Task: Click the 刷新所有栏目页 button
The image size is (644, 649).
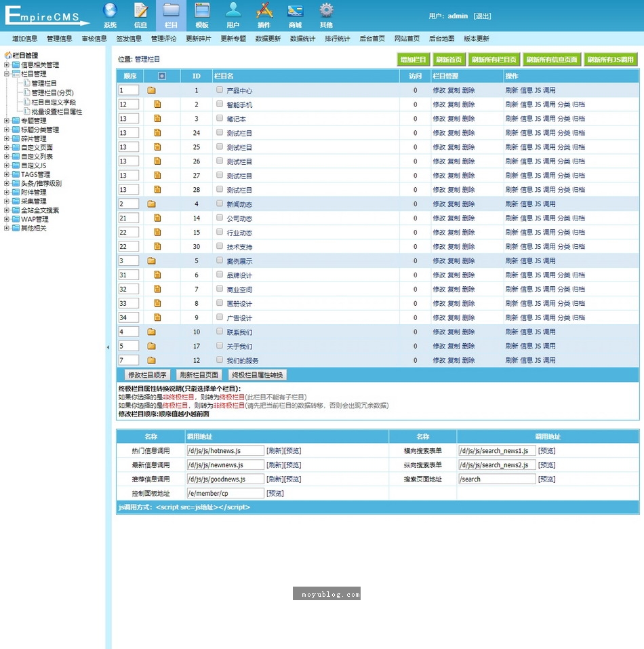Action: [494, 60]
